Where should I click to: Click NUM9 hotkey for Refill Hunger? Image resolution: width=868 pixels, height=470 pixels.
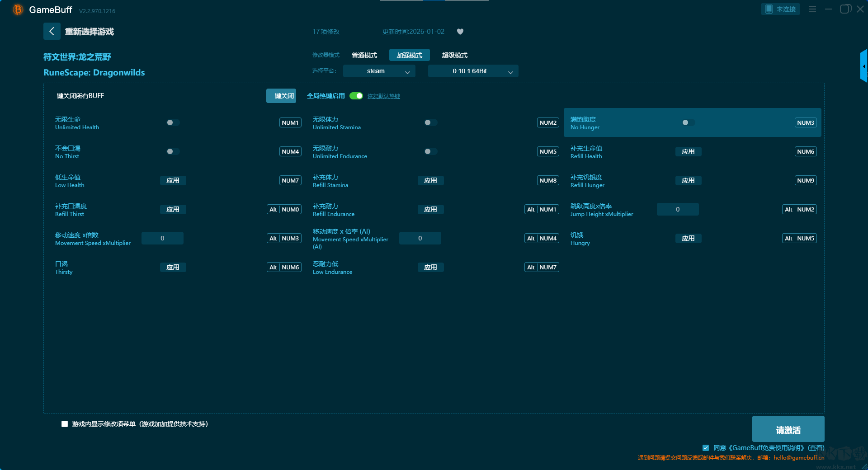point(806,180)
